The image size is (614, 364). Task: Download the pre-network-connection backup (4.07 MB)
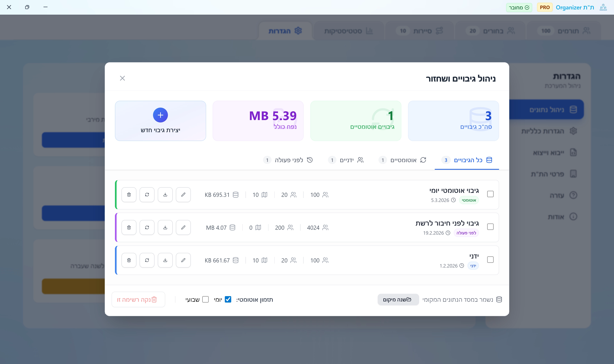point(165,228)
